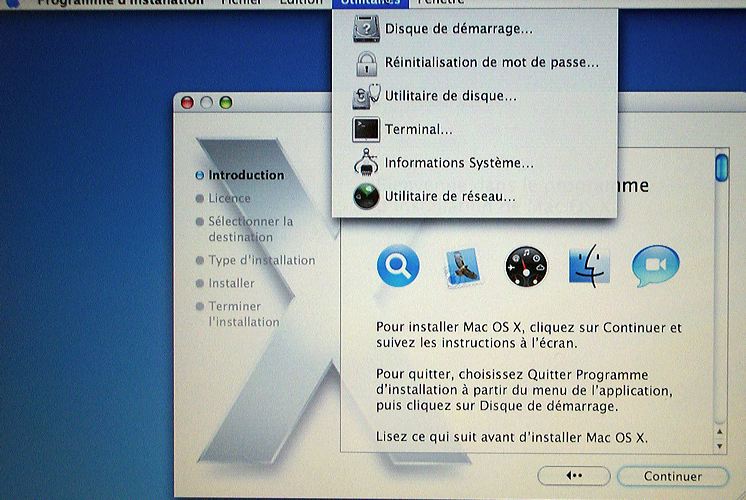This screenshot has width=746, height=500.
Task: Click the Continuer button
Action: (x=673, y=476)
